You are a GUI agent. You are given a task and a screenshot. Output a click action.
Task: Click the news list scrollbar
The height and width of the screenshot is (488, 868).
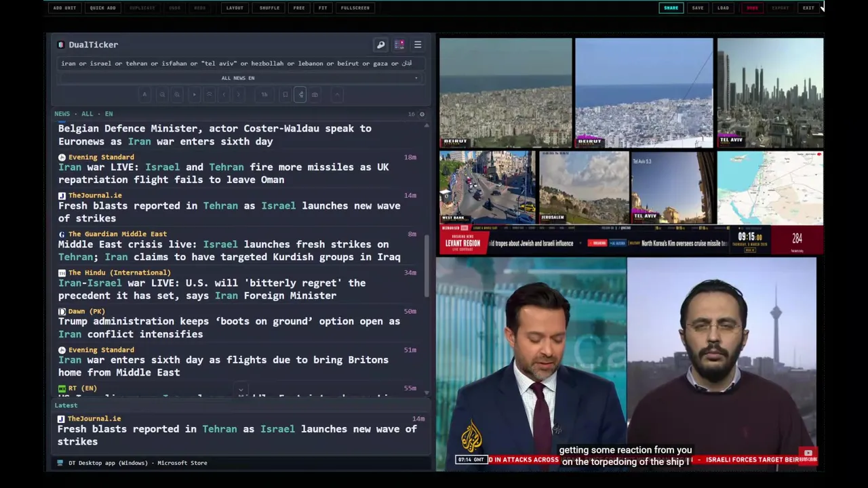(x=427, y=266)
